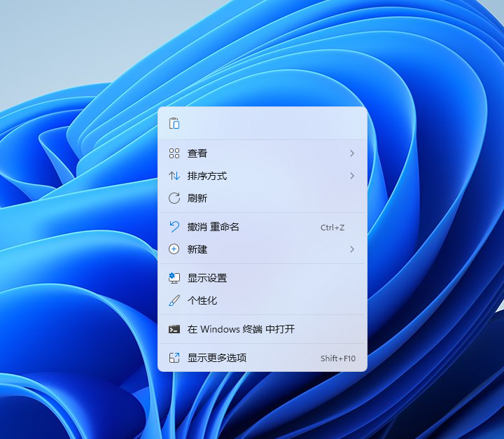Click the circular arrow refresh icon

click(x=174, y=198)
